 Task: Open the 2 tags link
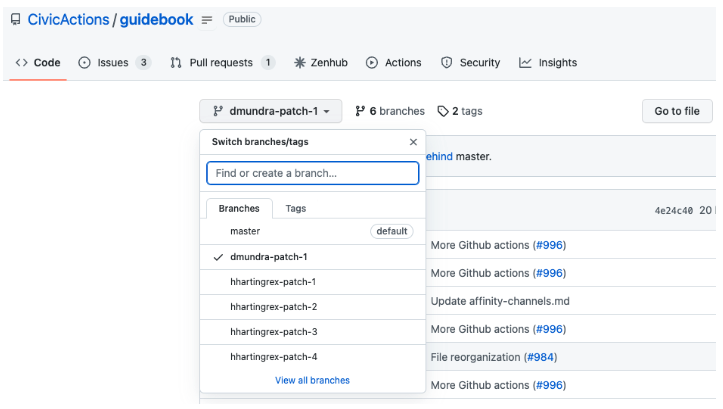pos(460,111)
